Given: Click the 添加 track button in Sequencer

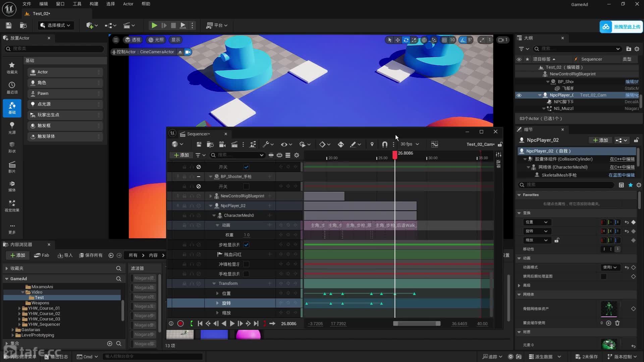Looking at the screenshot, I should click(x=181, y=155).
